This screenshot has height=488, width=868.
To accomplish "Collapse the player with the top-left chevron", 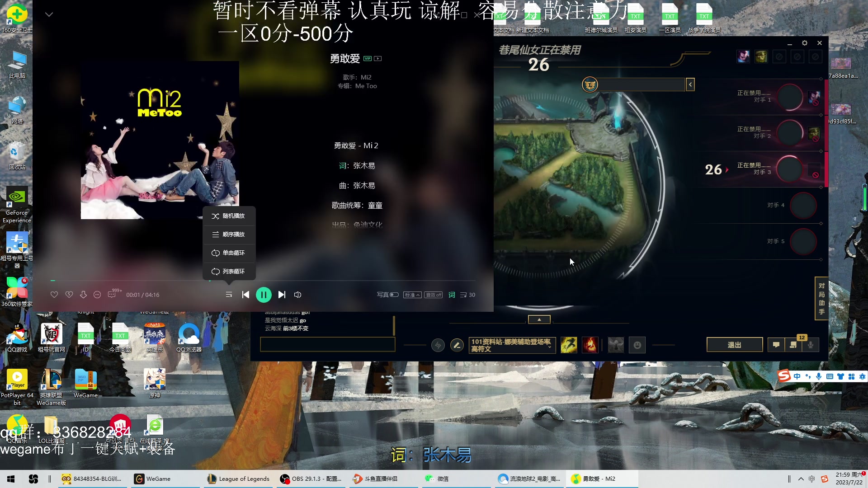I will coord(49,14).
